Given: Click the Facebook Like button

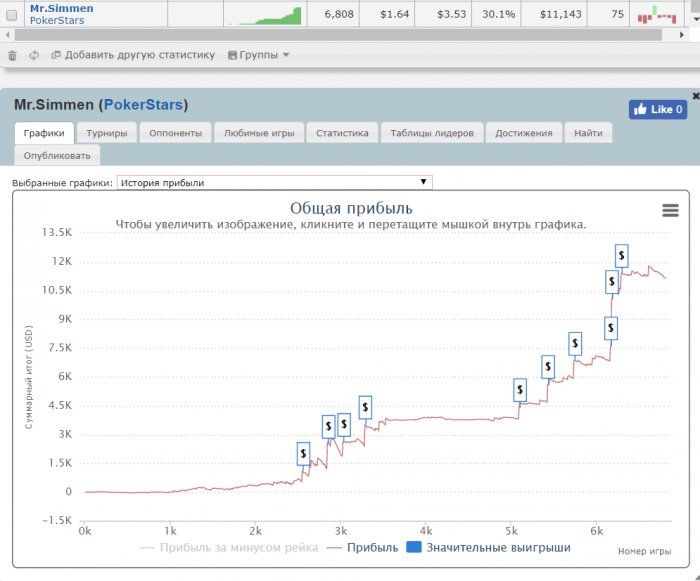Looking at the screenshot, I should (657, 110).
